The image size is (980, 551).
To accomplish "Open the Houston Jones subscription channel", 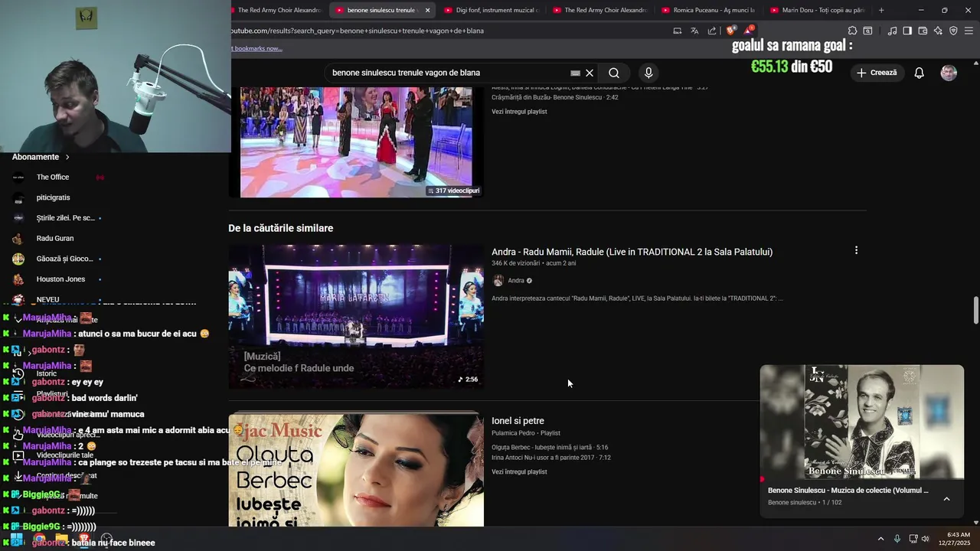I will point(60,279).
